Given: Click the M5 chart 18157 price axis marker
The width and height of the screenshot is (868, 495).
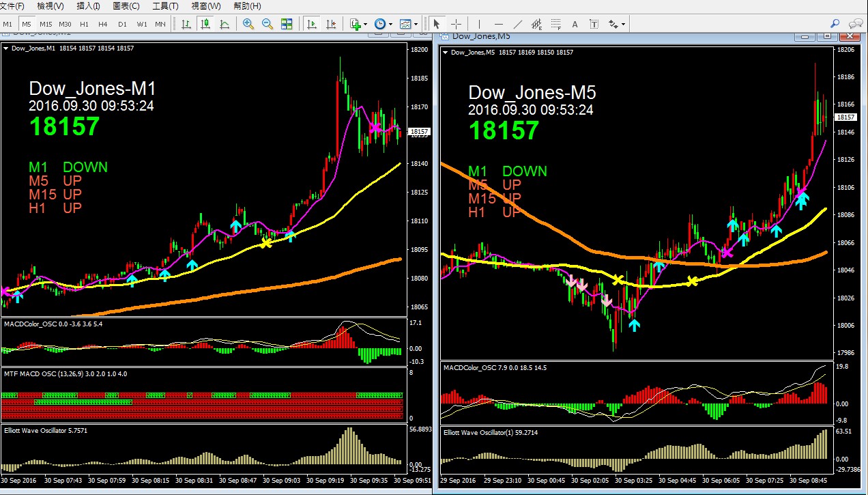Looking at the screenshot, I should pyautogui.click(x=846, y=117).
